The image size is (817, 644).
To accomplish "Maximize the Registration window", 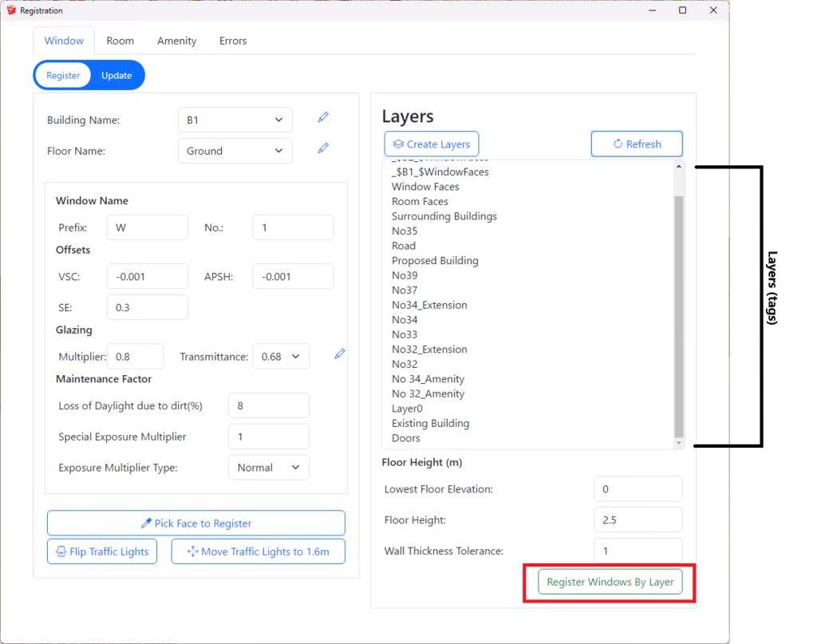I will click(x=682, y=10).
